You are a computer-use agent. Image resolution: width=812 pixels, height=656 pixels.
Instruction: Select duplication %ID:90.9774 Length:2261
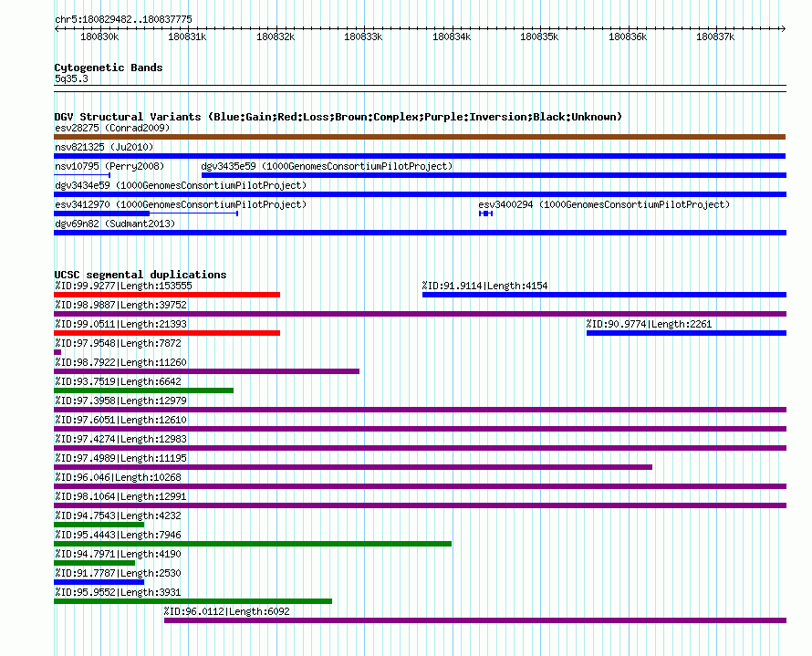point(686,333)
